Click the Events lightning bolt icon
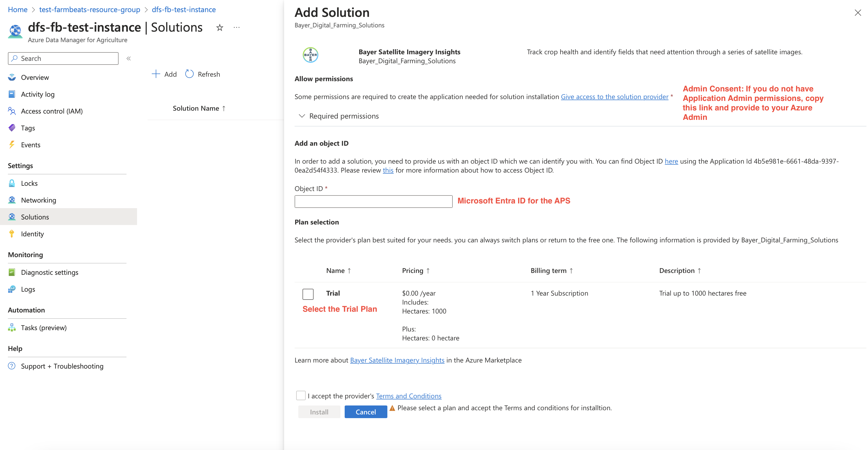 pos(12,145)
